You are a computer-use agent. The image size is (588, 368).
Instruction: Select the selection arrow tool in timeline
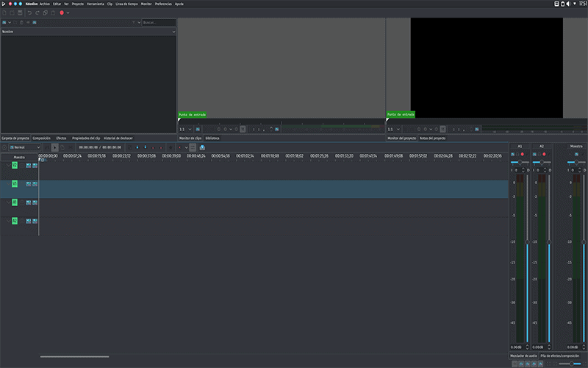coord(55,147)
